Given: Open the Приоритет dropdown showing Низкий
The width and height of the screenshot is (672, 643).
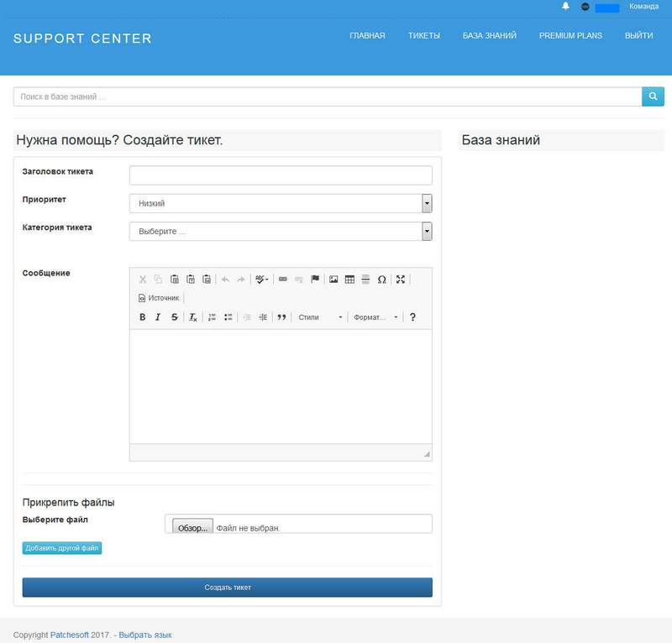Looking at the screenshot, I should 281,203.
